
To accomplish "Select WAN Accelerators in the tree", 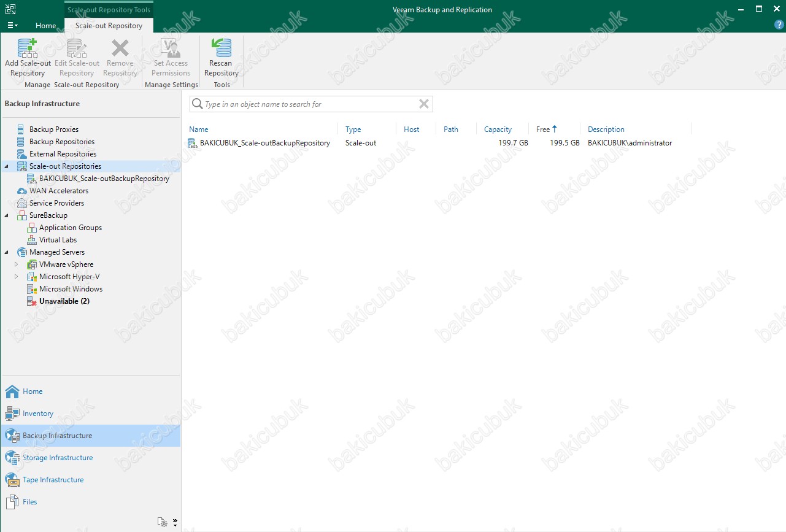I will coord(59,191).
